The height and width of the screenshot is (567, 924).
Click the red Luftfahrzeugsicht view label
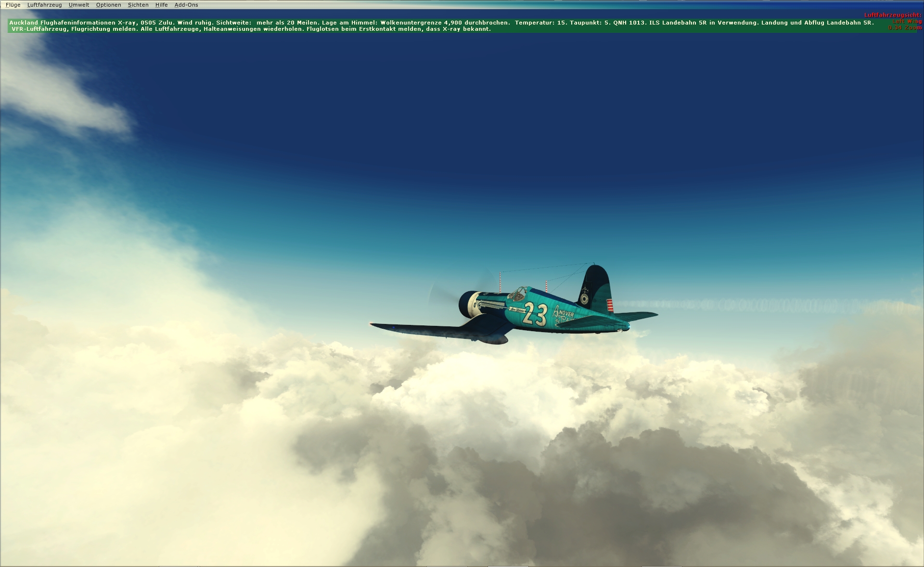click(x=893, y=15)
